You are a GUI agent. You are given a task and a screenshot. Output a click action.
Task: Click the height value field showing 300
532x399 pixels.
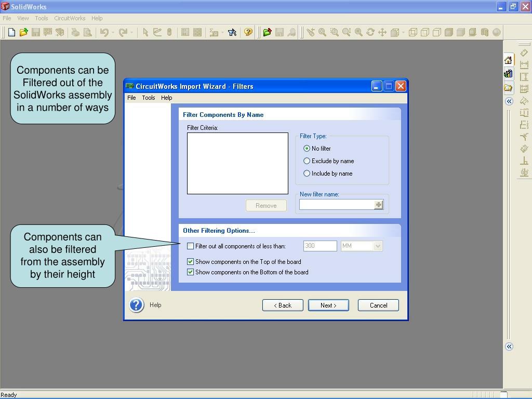tap(320, 246)
